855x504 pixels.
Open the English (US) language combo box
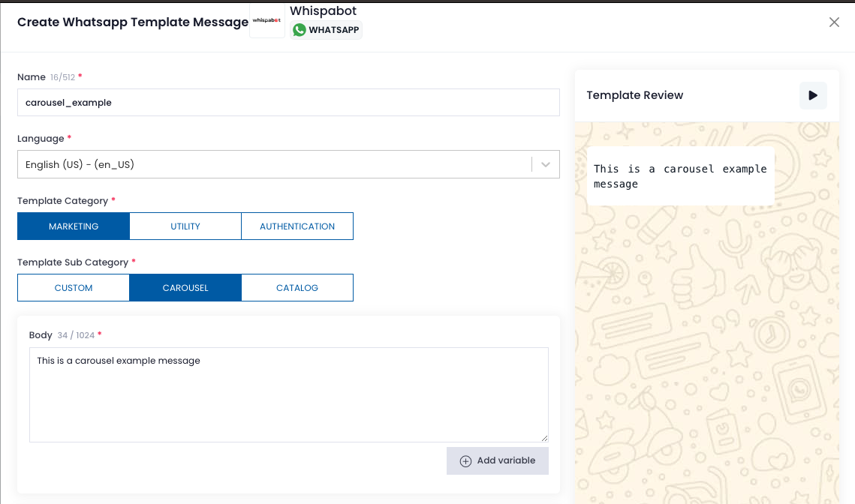tap(288, 164)
